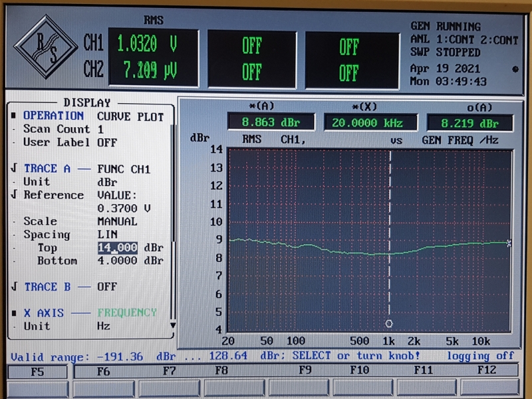The height and width of the screenshot is (399, 532).
Task: Click the SWP STOPPED status text
Action: 445,53
